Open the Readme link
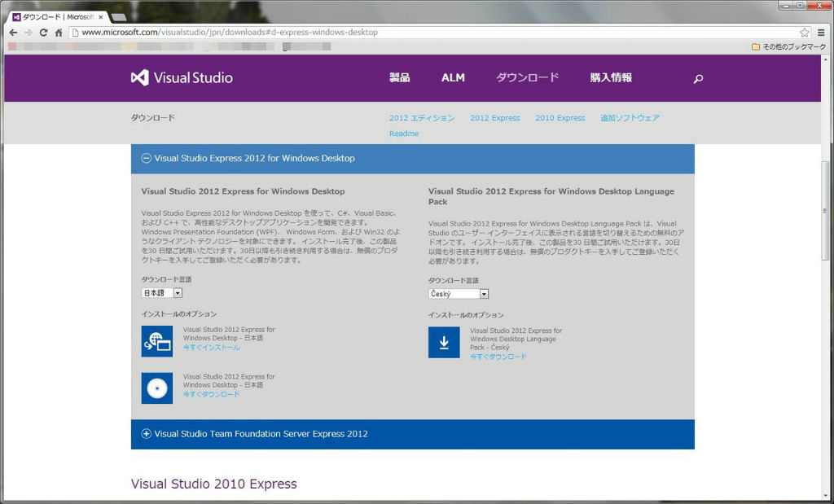 coord(404,133)
